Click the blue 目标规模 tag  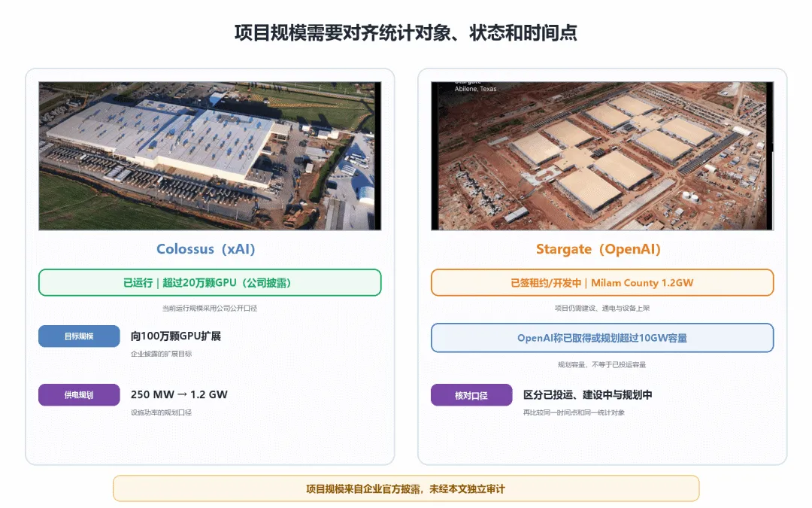[x=79, y=336]
